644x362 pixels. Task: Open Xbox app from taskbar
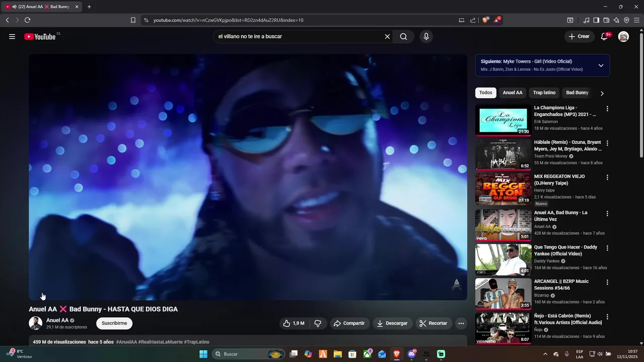pyautogui.click(x=368, y=354)
